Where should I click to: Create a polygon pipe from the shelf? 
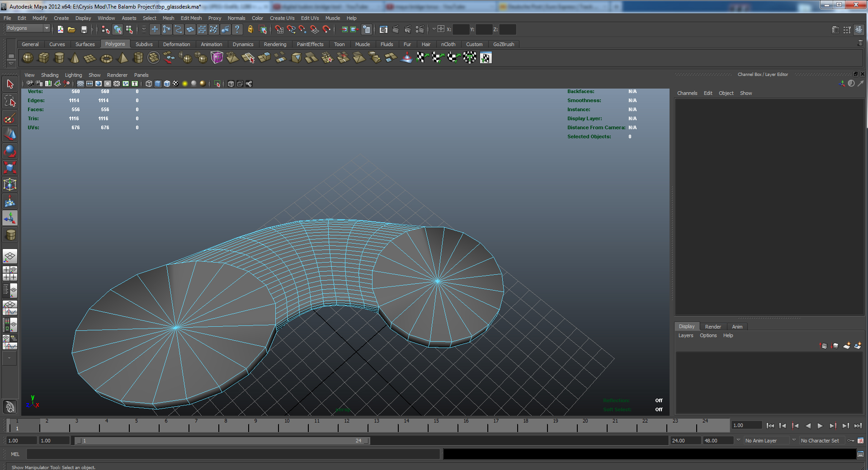click(138, 58)
